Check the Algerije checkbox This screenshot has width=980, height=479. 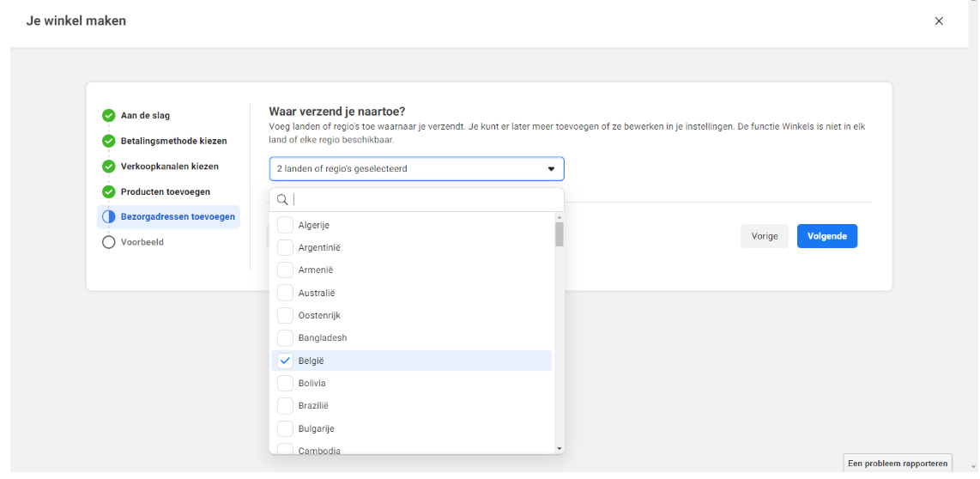(x=286, y=225)
